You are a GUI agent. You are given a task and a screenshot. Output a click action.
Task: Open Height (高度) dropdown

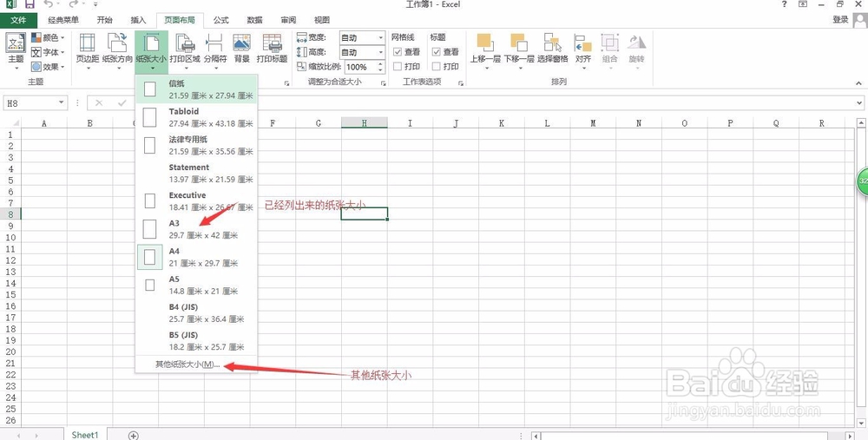pyautogui.click(x=381, y=52)
